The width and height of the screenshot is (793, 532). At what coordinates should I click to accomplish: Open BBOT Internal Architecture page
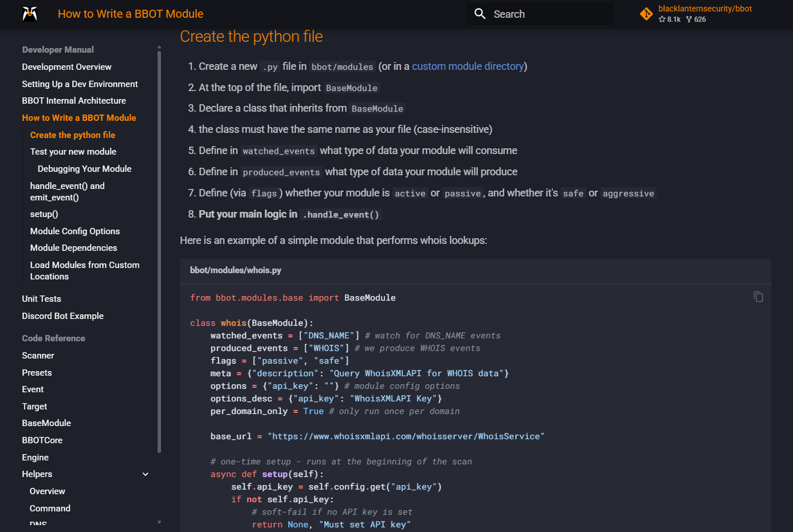(x=74, y=101)
